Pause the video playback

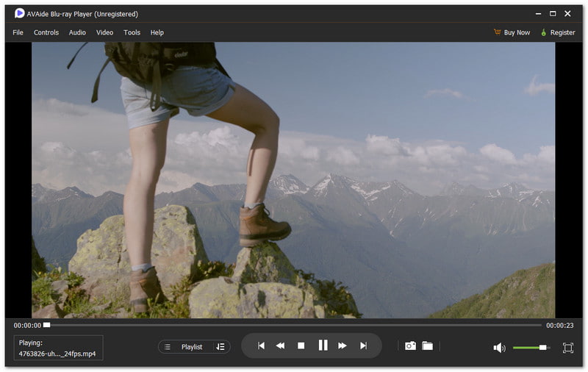322,346
